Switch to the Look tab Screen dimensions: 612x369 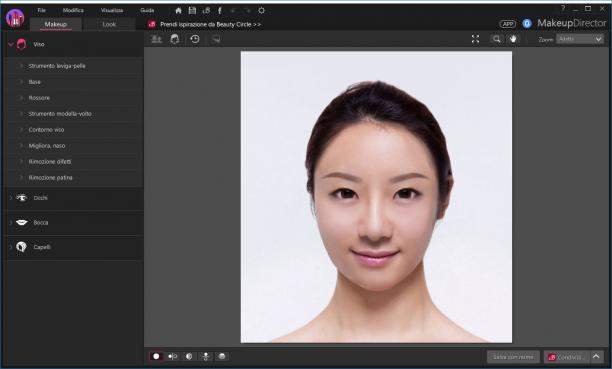point(109,24)
